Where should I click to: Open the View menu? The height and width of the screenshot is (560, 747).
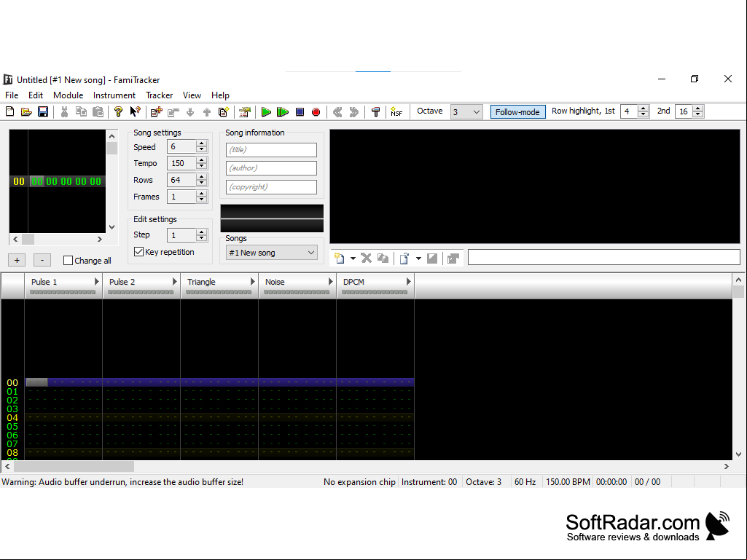[192, 95]
